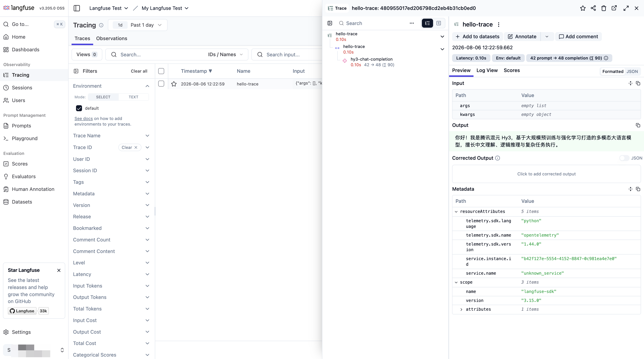Open Settings in the sidebar

[21, 332]
